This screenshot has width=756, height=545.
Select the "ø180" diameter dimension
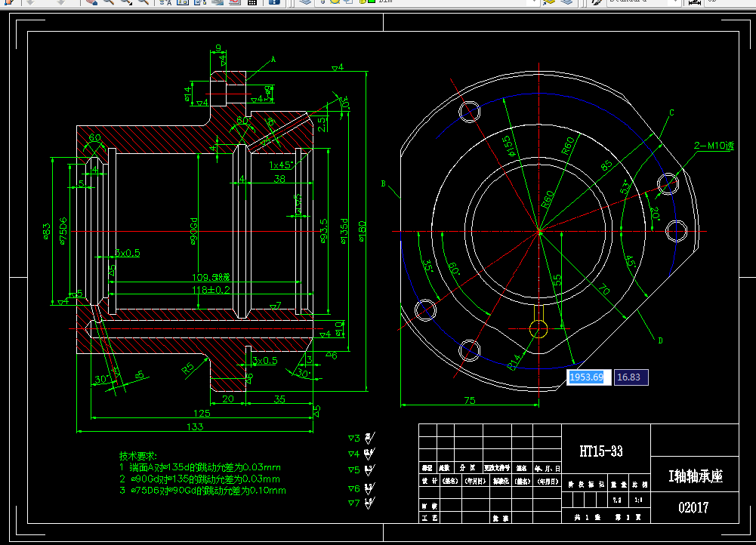[x=362, y=231]
